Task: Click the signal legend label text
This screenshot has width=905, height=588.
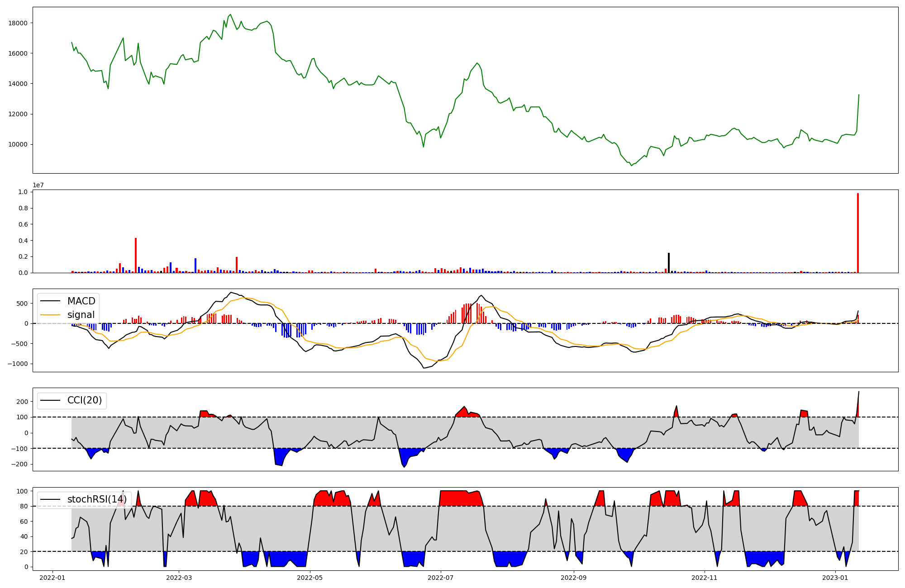Action: pos(81,315)
